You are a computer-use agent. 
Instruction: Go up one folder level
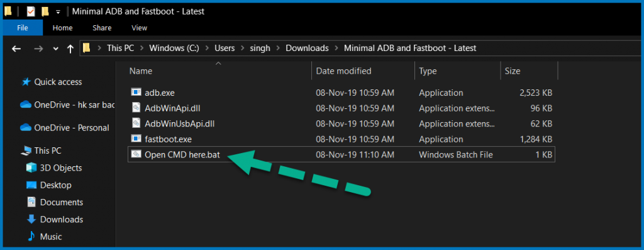point(70,48)
